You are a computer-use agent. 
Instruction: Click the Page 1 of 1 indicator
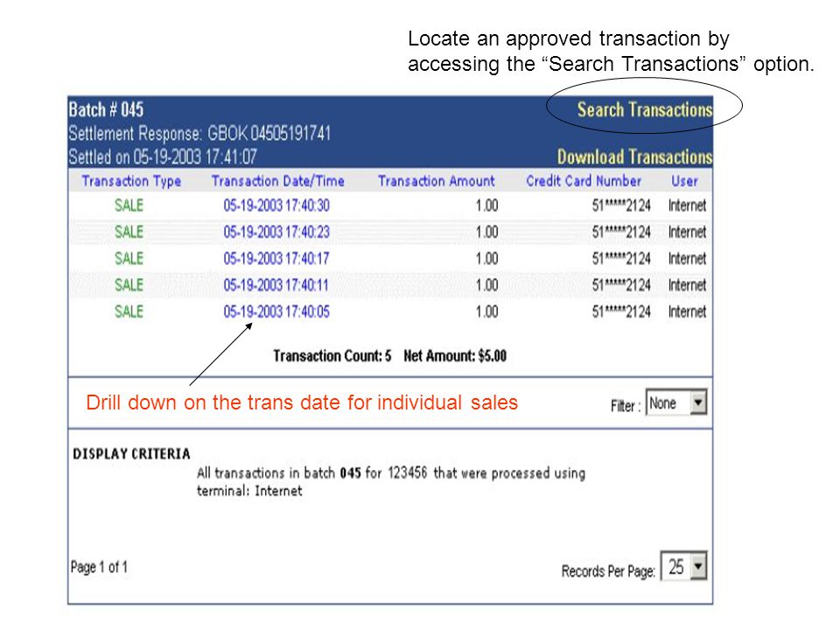coord(99,567)
